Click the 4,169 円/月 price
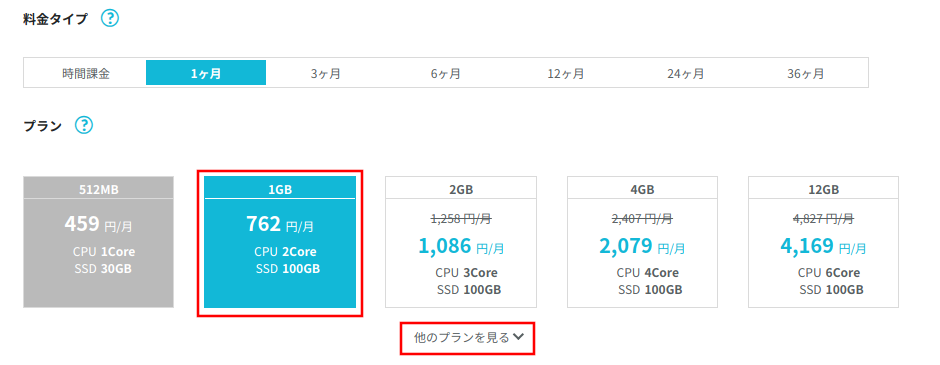 [823, 246]
